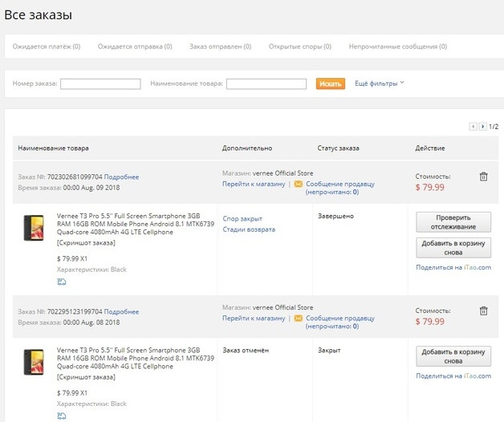504x422 pixels.
Task: Click envelope icon for order 702302681099704
Action: pyautogui.click(x=299, y=184)
